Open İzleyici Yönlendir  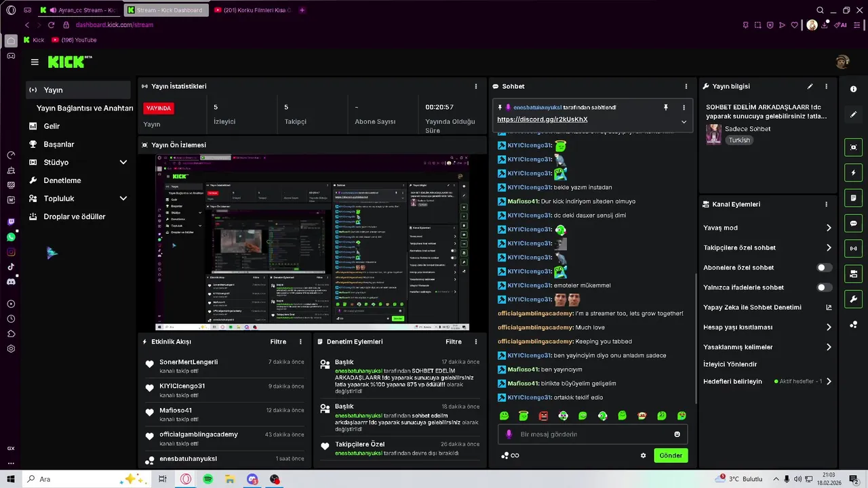point(730,364)
